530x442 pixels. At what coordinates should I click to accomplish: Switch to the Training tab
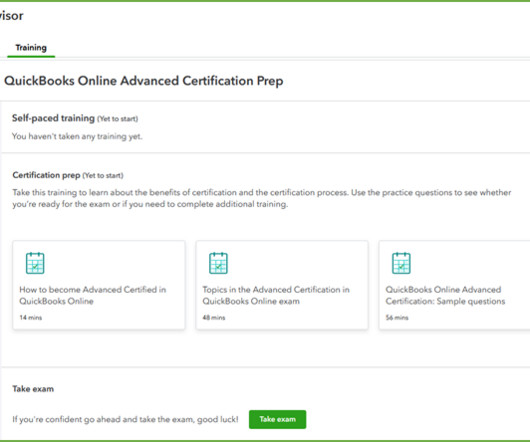pos(31,48)
